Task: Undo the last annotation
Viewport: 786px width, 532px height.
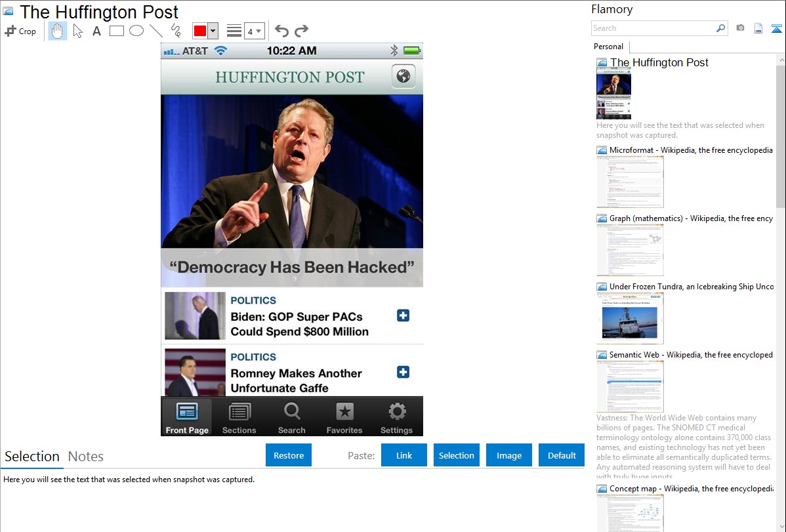Action: tap(281, 31)
